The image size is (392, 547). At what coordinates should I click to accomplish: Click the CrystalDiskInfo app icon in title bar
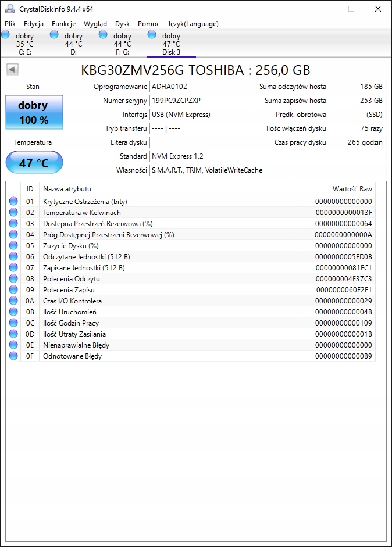click(9, 9)
